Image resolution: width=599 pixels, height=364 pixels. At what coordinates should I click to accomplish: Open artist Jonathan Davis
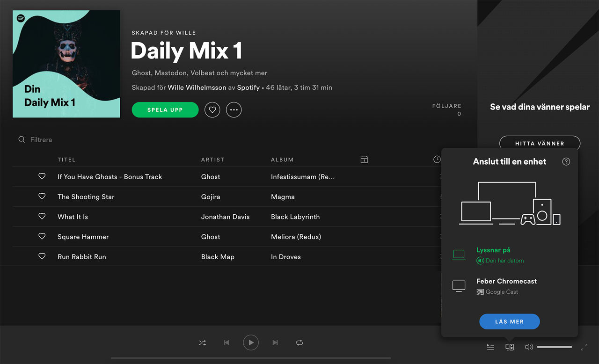225,217
